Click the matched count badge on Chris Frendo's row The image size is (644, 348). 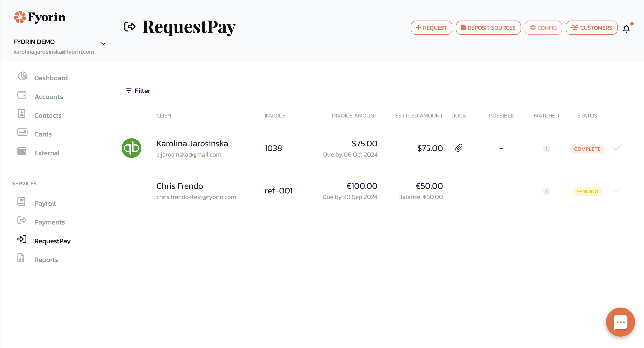pos(547,191)
